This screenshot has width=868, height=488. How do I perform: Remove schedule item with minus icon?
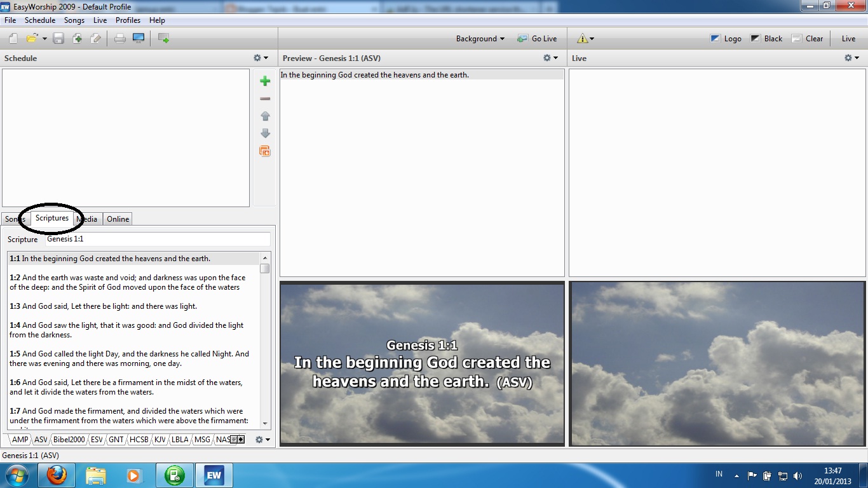point(265,98)
